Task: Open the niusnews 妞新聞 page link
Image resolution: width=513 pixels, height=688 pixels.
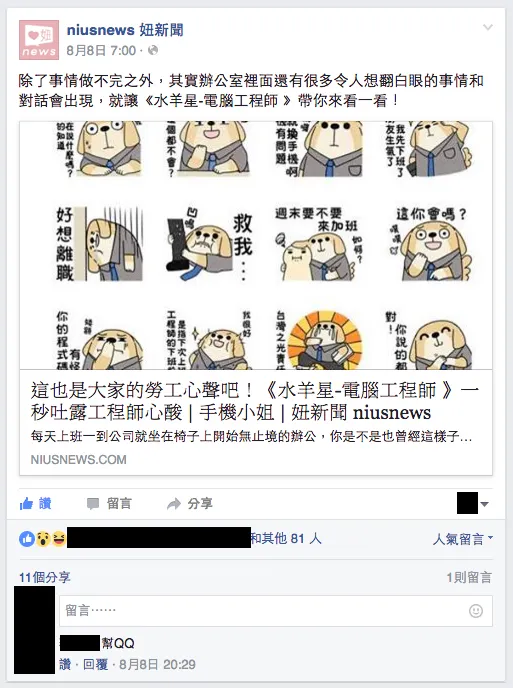Action: coord(125,30)
